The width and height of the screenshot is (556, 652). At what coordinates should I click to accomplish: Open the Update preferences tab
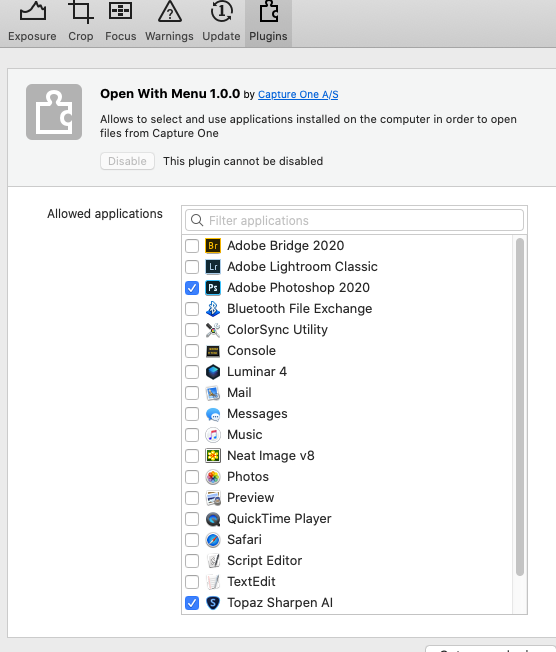[221, 23]
